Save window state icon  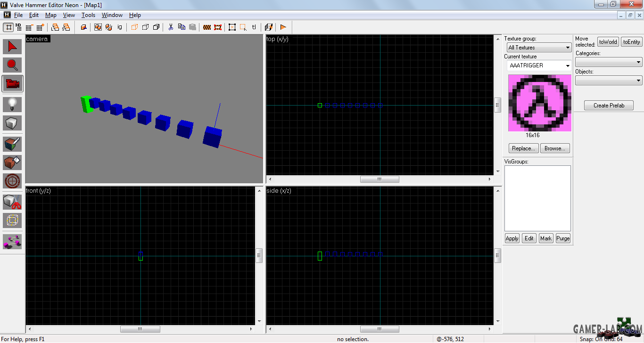click(66, 27)
